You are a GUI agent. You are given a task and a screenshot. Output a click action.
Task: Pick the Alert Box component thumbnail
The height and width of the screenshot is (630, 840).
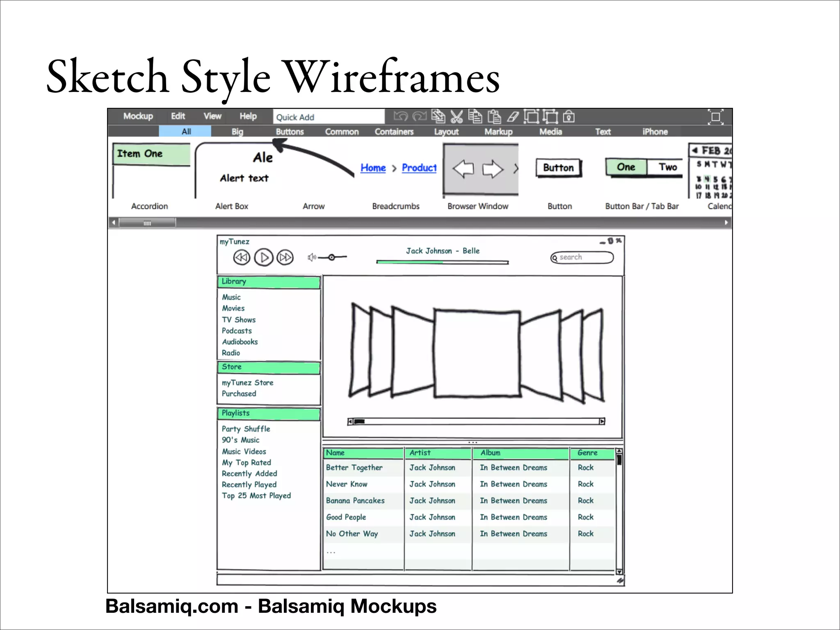234,170
